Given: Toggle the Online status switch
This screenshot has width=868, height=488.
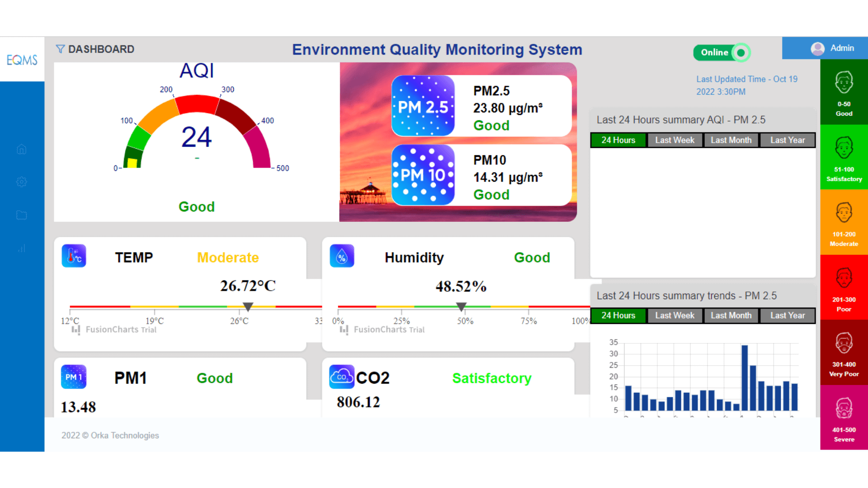Looking at the screenshot, I should 722,52.
